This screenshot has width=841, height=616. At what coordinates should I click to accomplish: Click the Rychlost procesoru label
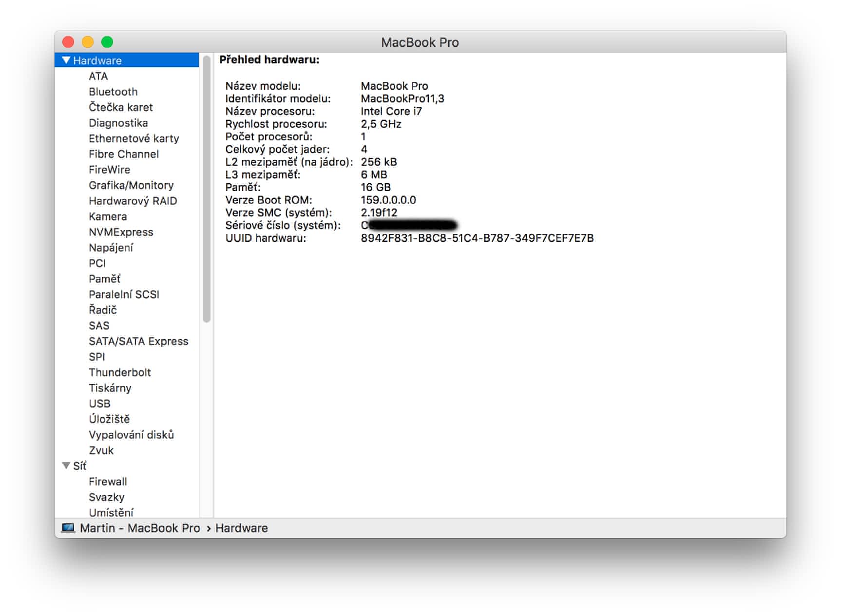click(x=276, y=124)
